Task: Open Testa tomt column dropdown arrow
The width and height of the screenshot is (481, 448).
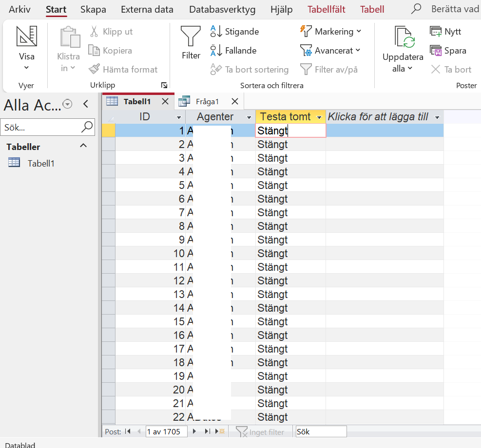Action: 319,117
